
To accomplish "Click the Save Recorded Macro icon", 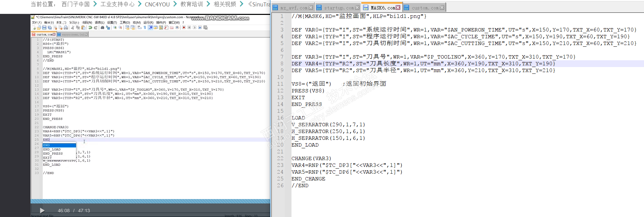I will (205, 28).
